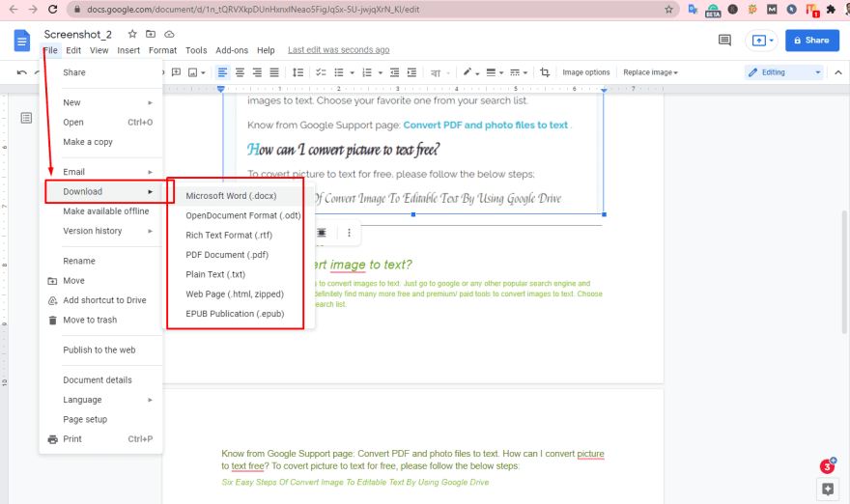The width and height of the screenshot is (850, 504).
Task: Open 'Convert PDF and photo files to text' link
Action: pyautogui.click(x=485, y=126)
